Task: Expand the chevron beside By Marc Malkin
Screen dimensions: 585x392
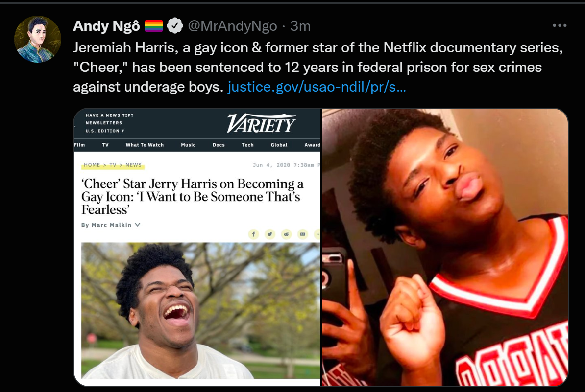Action: coord(138,225)
